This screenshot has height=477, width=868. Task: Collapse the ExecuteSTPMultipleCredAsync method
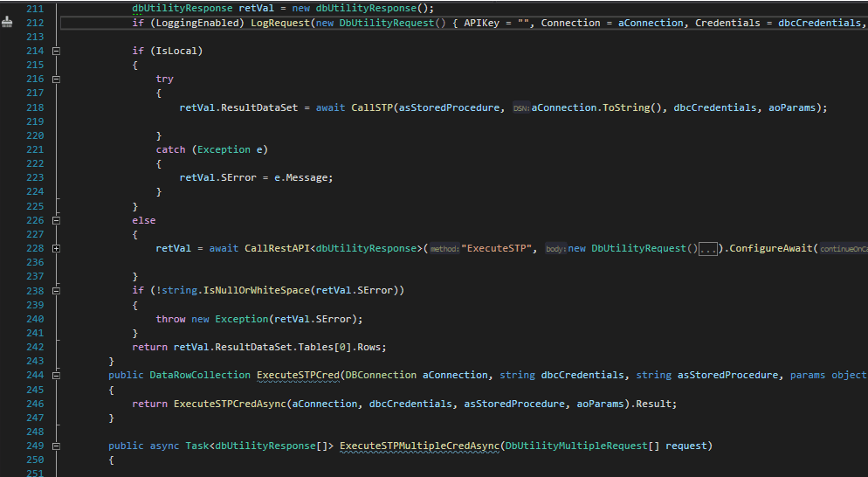tap(57, 446)
